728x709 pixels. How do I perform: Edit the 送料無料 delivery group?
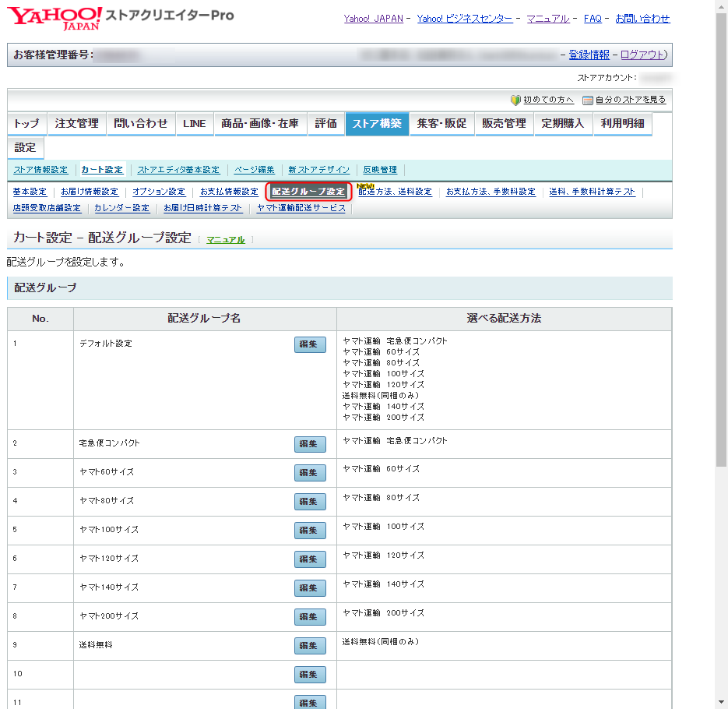[310, 646]
